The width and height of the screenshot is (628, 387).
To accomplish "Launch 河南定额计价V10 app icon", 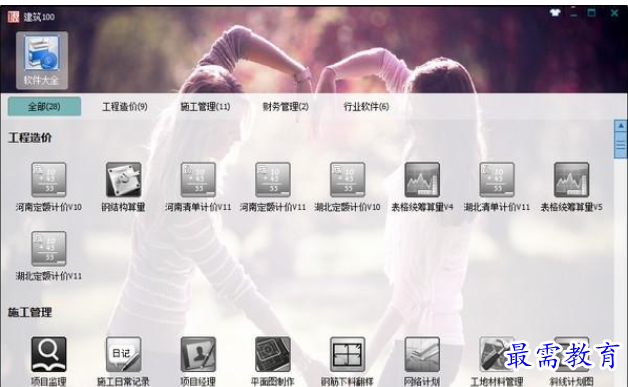I will (49, 180).
